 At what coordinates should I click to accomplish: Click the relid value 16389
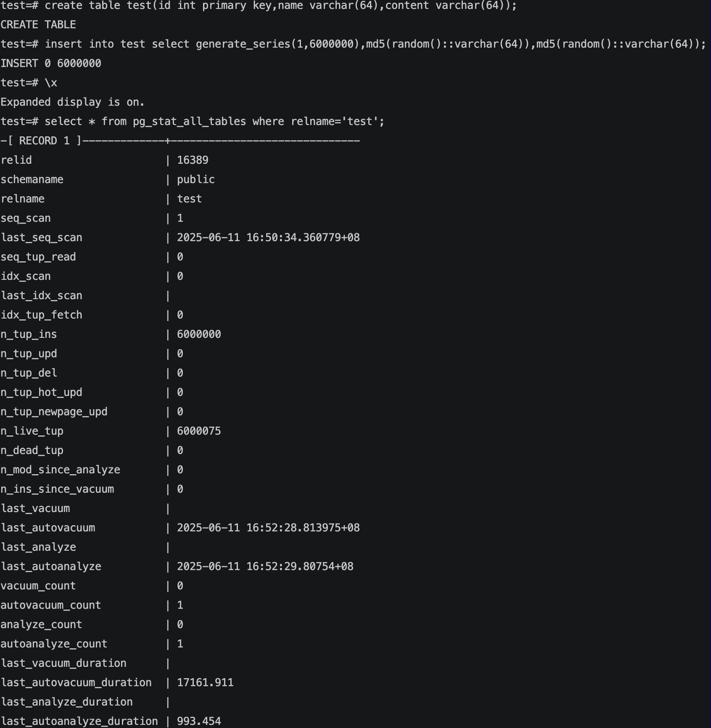coord(192,160)
